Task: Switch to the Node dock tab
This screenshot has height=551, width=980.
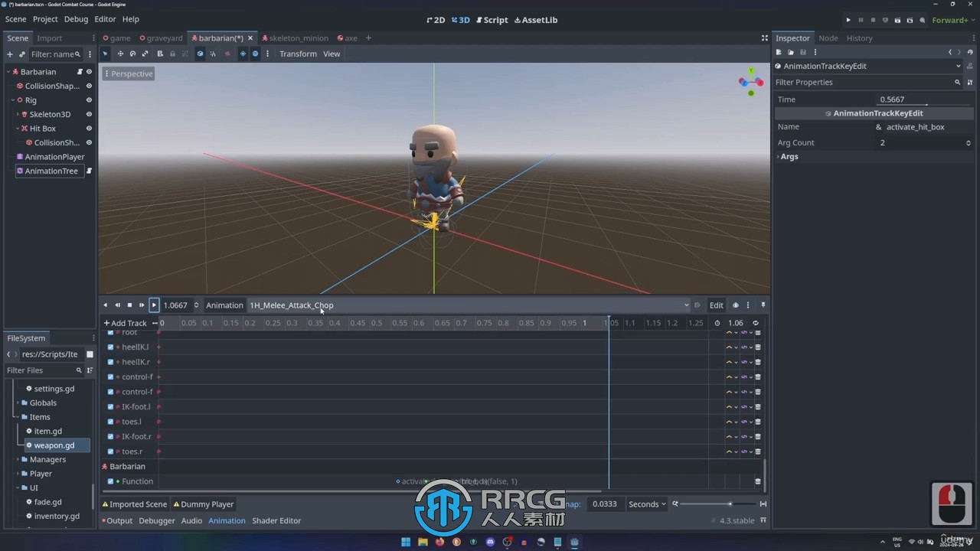Action: point(828,37)
